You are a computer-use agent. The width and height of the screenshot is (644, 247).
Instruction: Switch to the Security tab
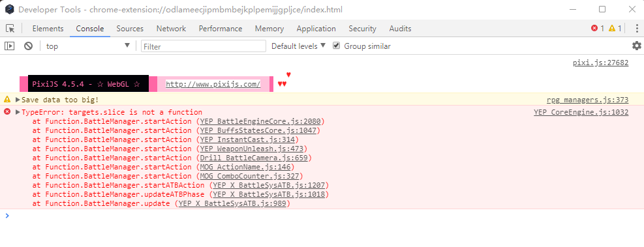(362, 29)
